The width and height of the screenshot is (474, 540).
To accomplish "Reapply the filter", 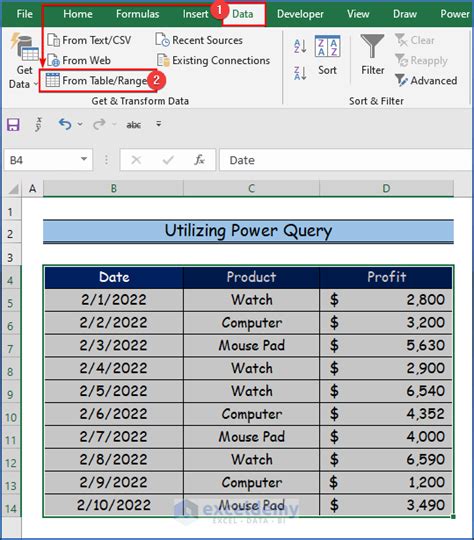I will coord(421,60).
